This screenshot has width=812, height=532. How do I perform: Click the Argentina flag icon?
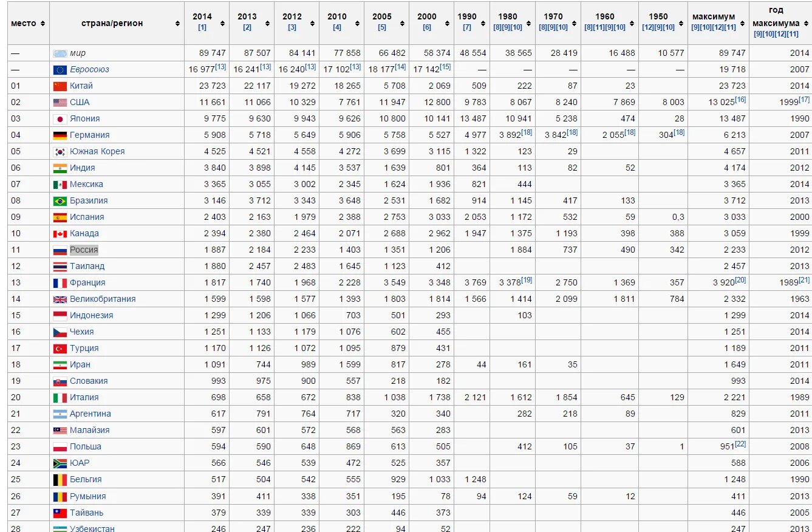tap(60, 414)
